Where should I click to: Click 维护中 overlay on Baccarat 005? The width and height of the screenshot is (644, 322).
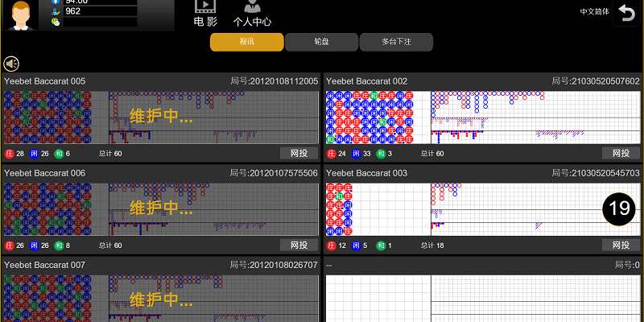point(161,117)
